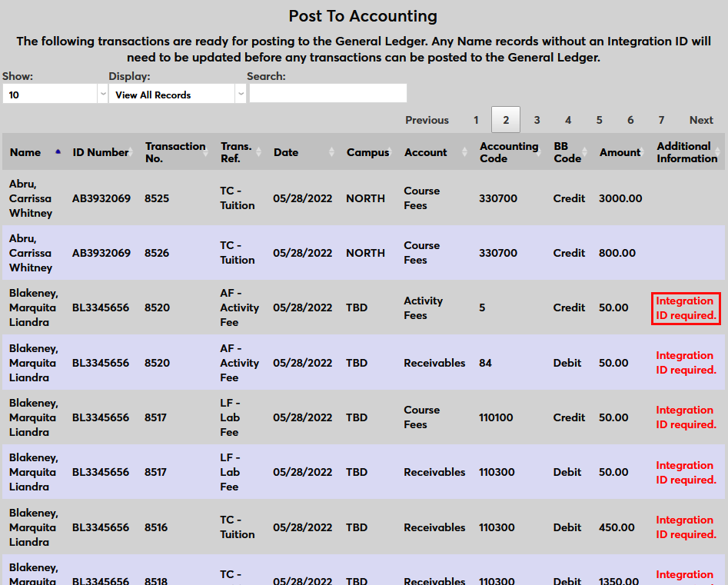
Task: Jump to page 7
Action: coord(661,120)
